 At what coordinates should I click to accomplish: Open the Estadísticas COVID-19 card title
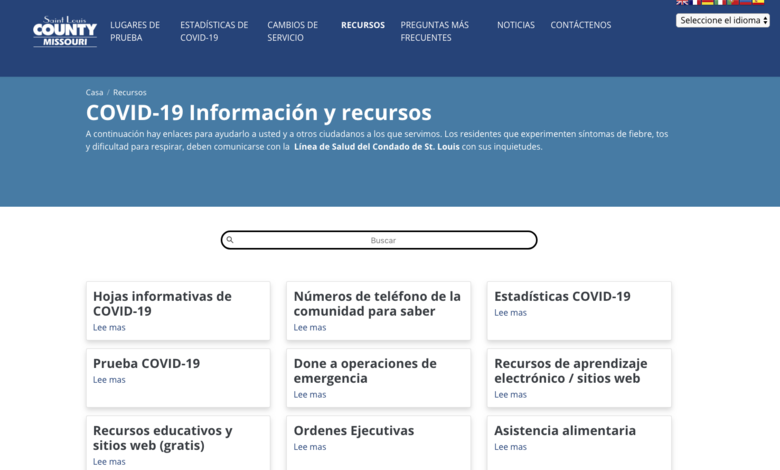pos(562,296)
